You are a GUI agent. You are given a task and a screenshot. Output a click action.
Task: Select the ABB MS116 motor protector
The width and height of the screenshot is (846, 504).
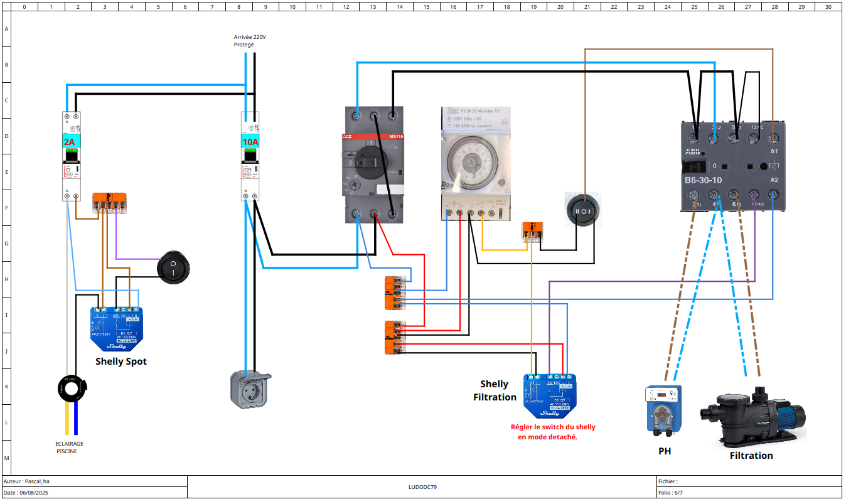pos(374,165)
